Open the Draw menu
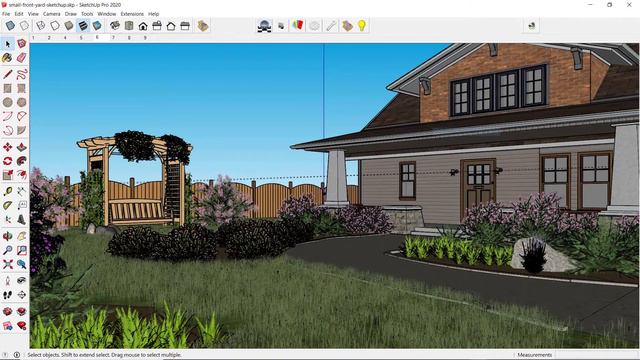 click(71, 14)
